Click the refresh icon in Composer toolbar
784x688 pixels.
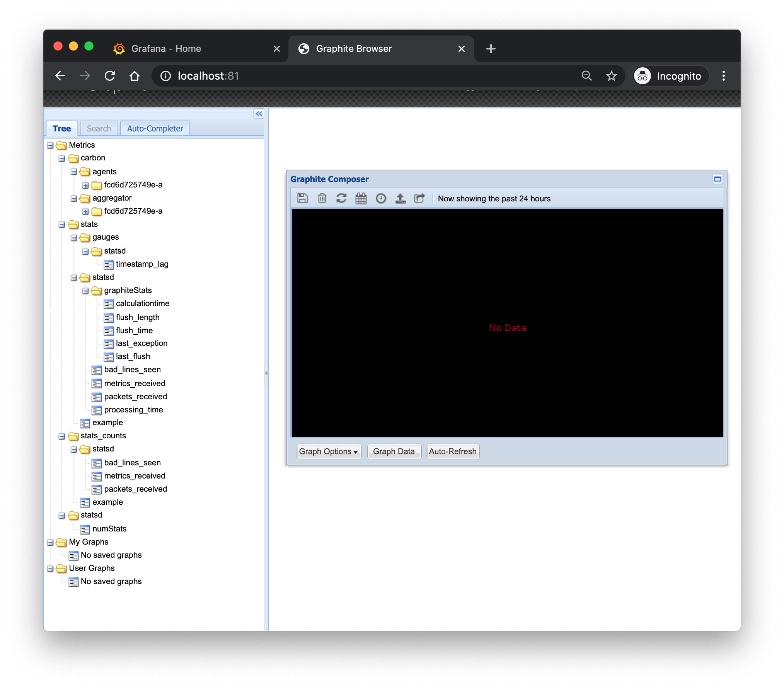click(x=341, y=198)
